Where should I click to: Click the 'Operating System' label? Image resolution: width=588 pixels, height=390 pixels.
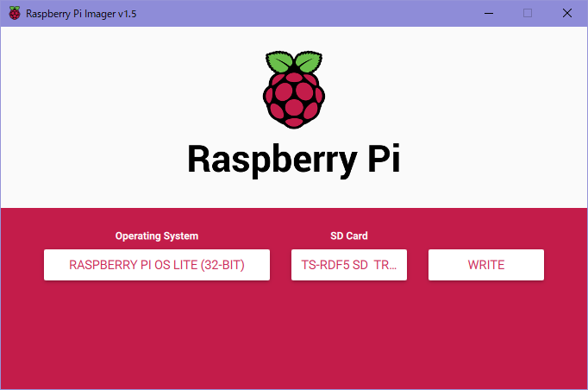point(157,236)
